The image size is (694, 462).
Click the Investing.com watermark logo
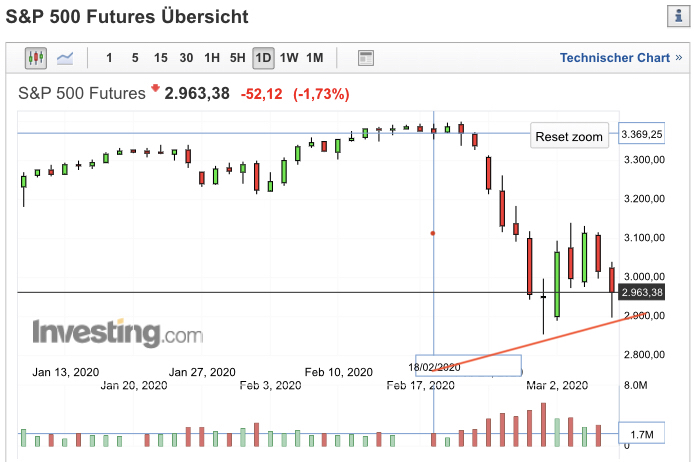[x=117, y=333]
